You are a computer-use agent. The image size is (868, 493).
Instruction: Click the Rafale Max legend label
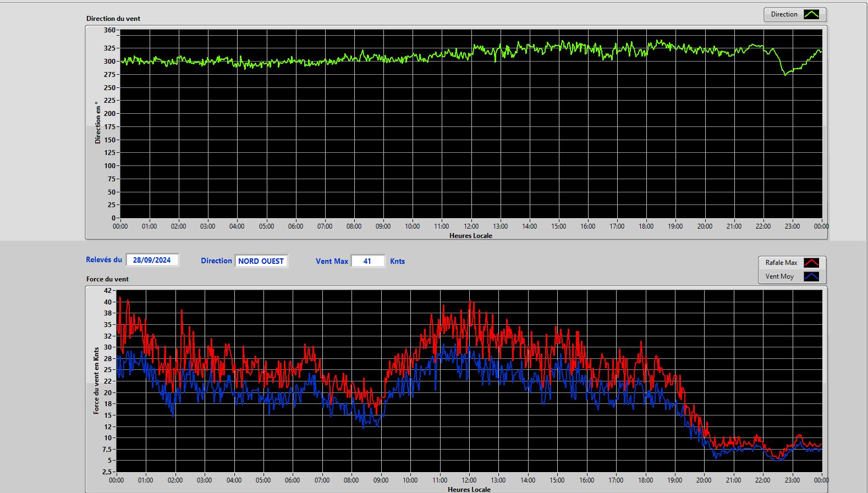[x=781, y=263]
